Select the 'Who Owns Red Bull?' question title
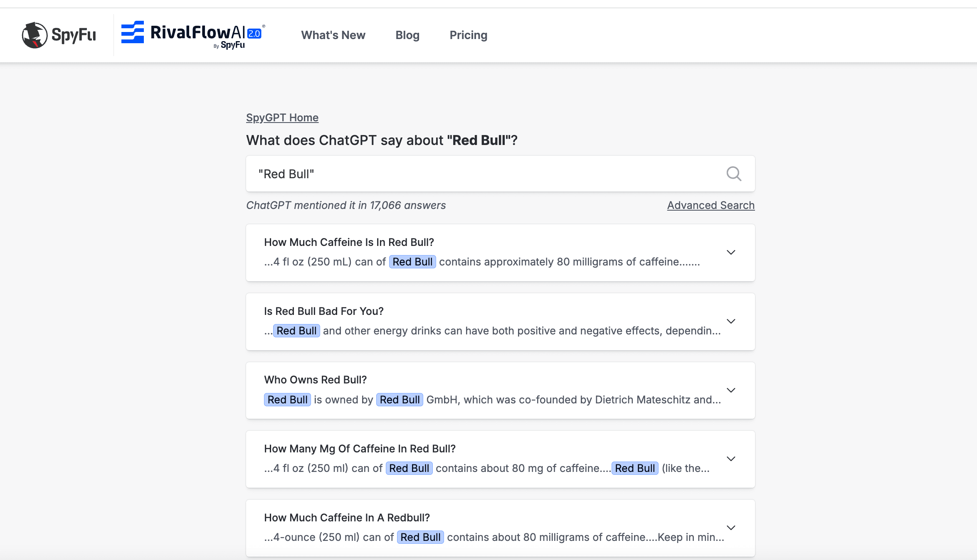The width and height of the screenshot is (977, 560). (x=315, y=380)
